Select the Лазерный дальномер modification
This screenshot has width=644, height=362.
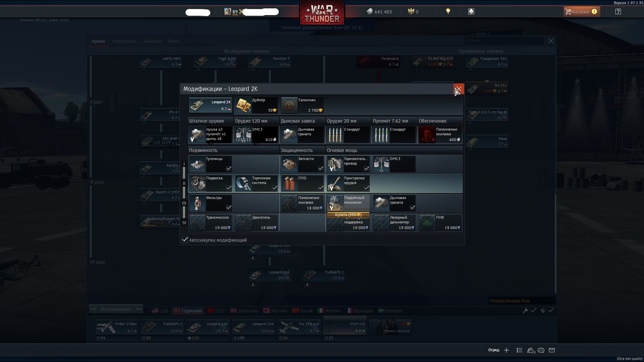394,223
